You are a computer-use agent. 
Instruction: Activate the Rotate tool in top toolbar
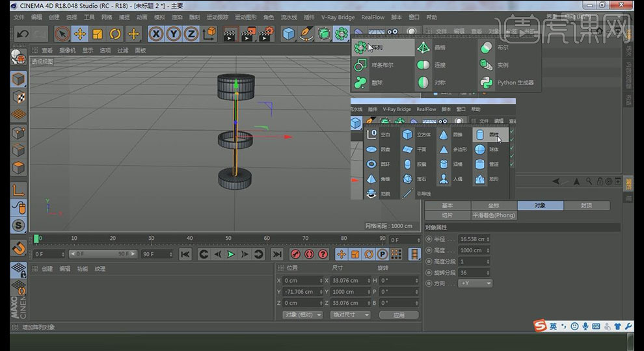click(115, 34)
